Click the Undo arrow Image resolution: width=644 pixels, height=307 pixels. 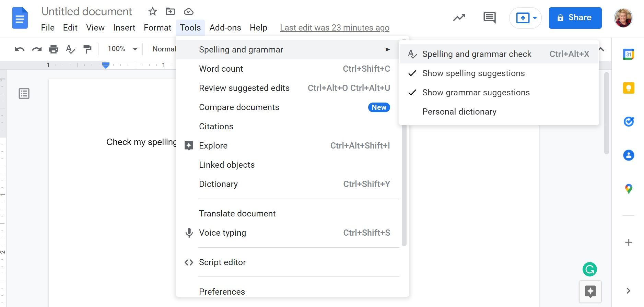pos(20,49)
